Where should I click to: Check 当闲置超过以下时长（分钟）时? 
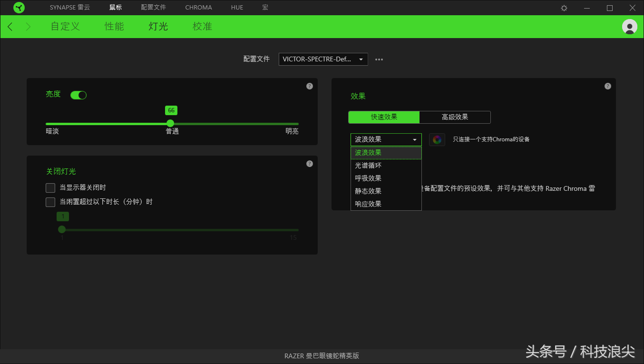[50, 201]
